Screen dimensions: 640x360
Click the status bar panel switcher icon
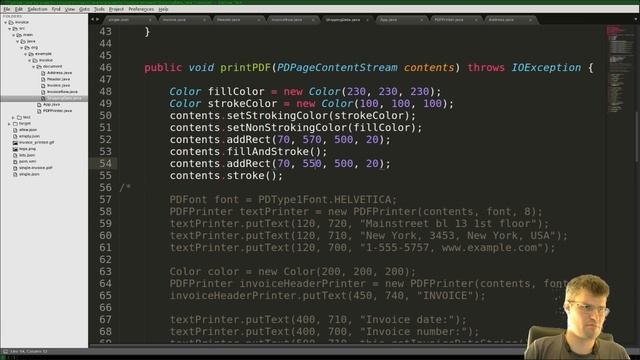(5, 351)
